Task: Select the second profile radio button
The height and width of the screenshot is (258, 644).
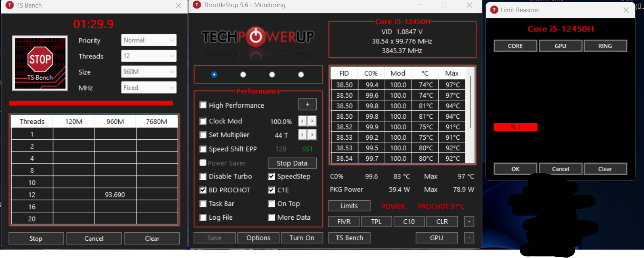Action: tap(243, 74)
